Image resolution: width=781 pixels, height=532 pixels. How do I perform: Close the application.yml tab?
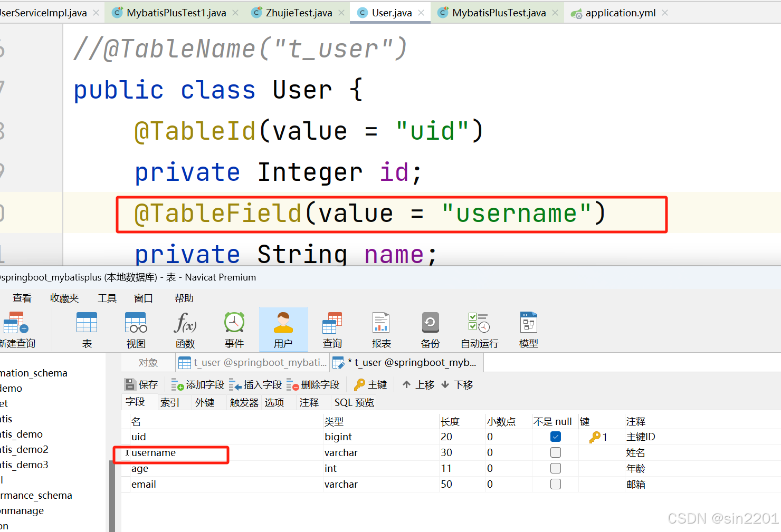pos(665,13)
